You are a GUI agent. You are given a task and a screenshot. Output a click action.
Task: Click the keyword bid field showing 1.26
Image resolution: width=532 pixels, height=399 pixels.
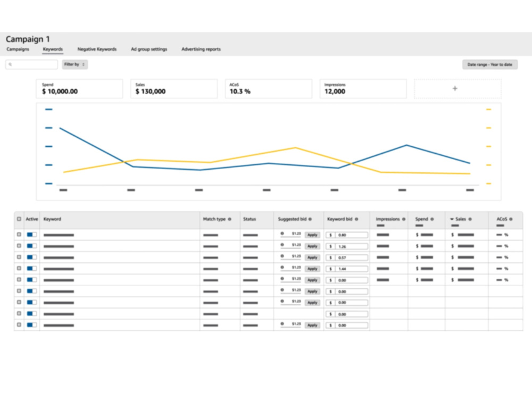347,246
